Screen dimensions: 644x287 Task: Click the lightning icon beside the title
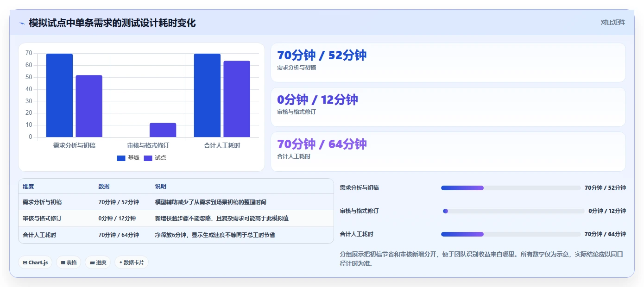point(22,23)
